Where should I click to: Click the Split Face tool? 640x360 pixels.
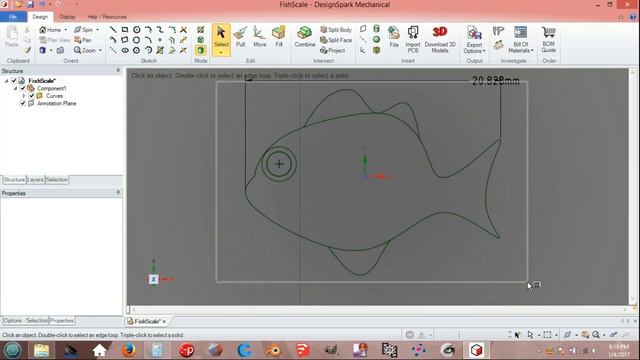[x=336, y=40]
